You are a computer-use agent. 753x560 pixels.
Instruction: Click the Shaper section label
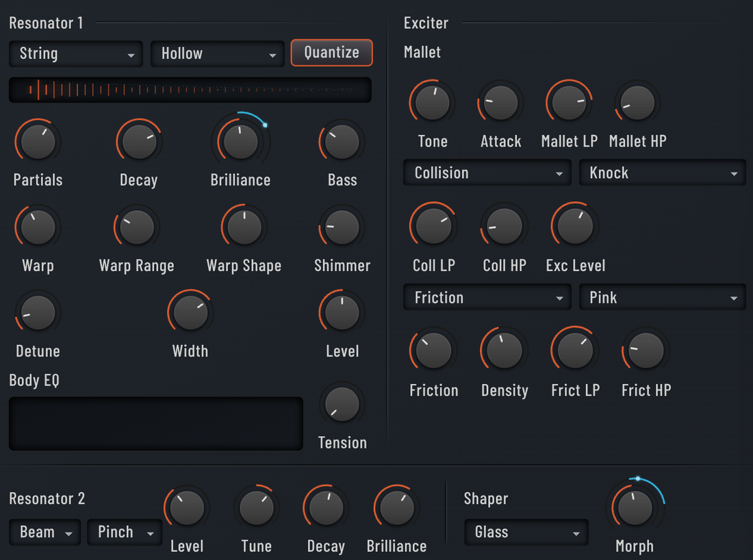pyautogui.click(x=486, y=499)
